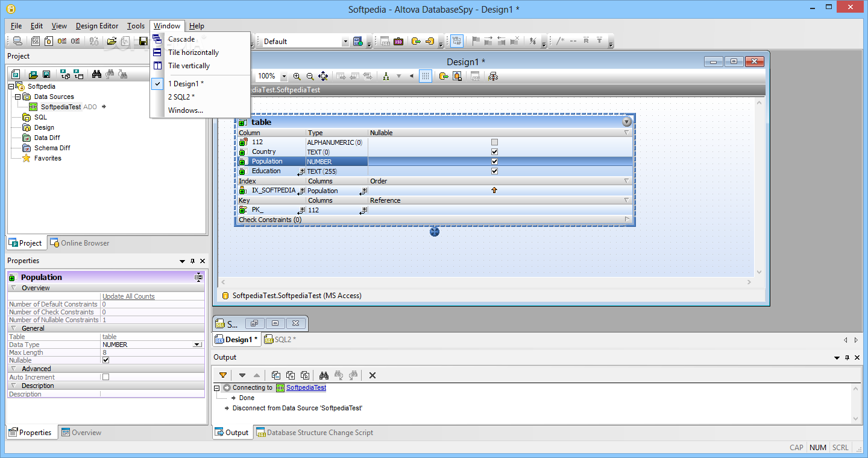Open the Database Structure Change Script tab
The height and width of the screenshot is (458, 868).
click(x=314, y=433)
